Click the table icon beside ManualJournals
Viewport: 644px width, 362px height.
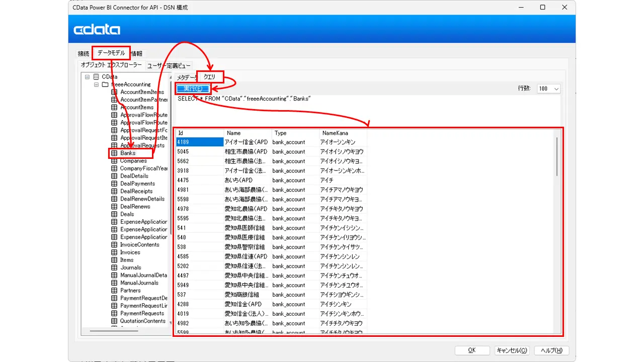coord(114,283)
